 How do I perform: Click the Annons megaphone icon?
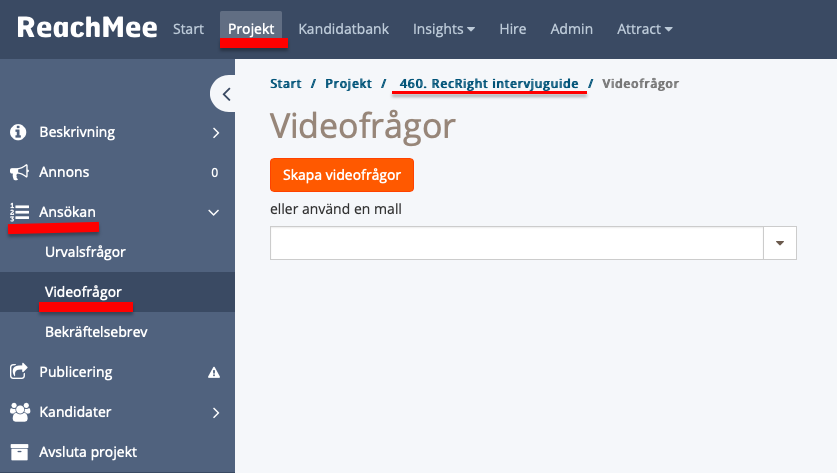pos(19,172)
